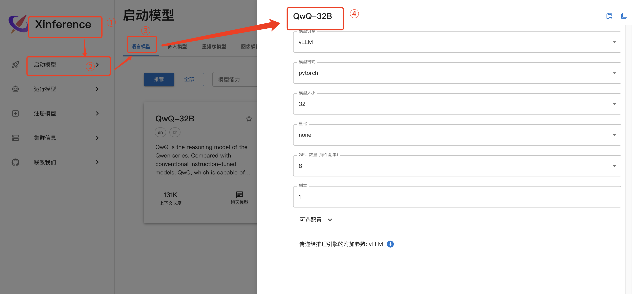This screenshot has height=294, width=644.
Task: Open the 量化 dropdown showing none
Action: tap(457, 135)
